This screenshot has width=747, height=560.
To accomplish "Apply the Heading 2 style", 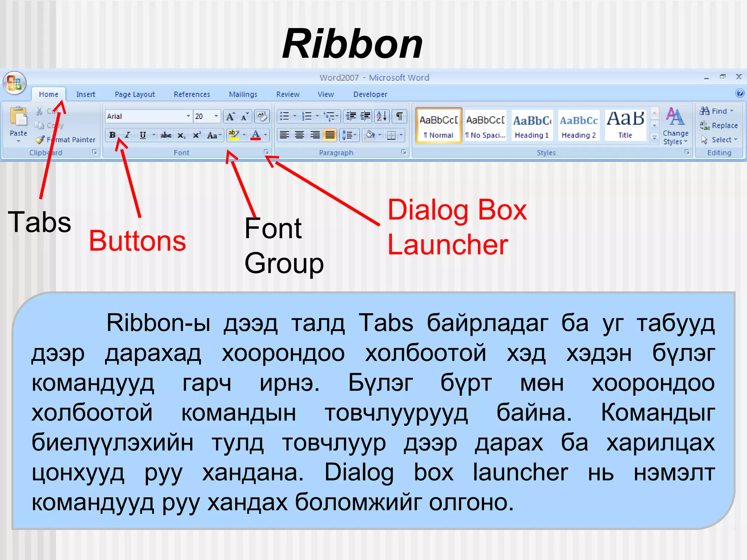I will point(579,125).
